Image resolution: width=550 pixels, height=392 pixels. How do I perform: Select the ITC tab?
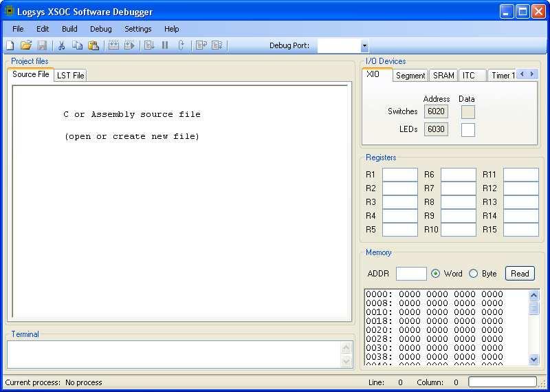[x=472, y=76]
